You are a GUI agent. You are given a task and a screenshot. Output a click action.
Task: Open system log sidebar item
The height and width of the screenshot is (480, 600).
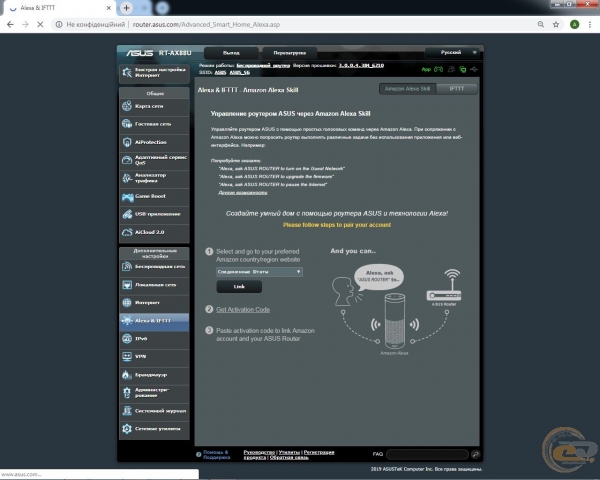click(154, 411)
